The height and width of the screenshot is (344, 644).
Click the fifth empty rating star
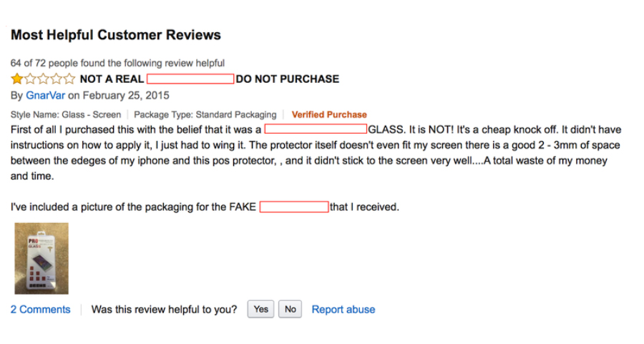pos(69,79)
